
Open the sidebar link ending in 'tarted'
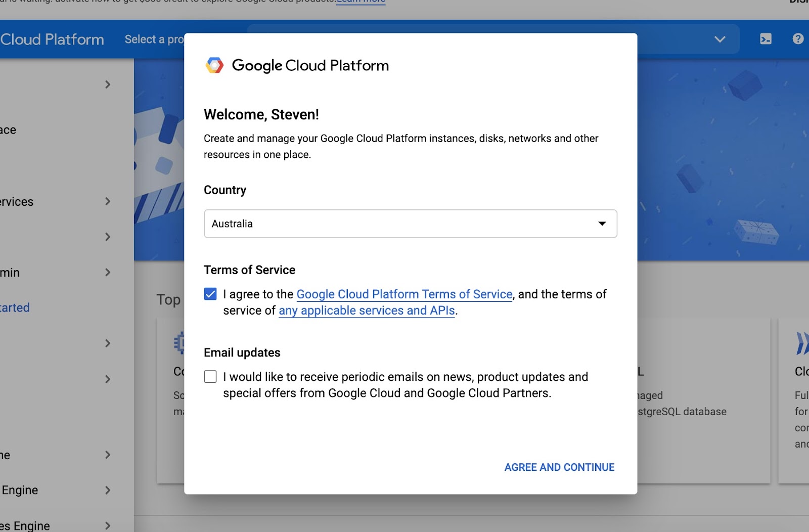click(x=15, y=307)
